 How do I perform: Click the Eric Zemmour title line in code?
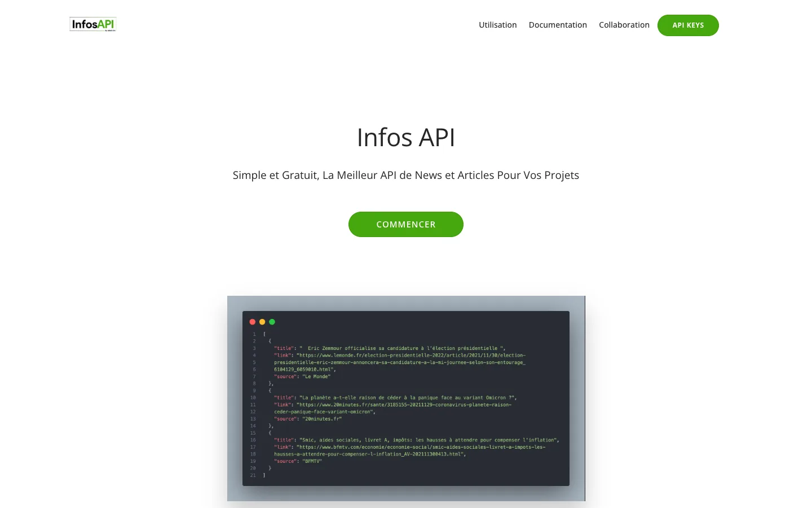coord(390,348)
